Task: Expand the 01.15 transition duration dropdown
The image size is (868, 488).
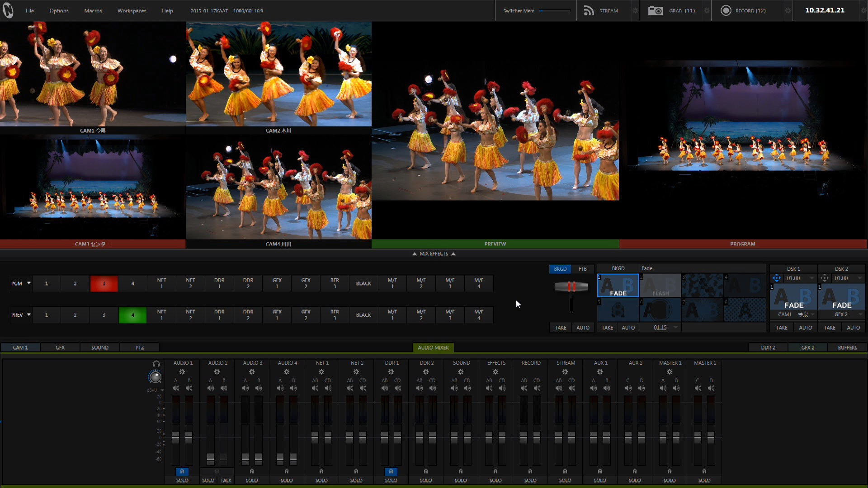Action: (x=676, y=327)
